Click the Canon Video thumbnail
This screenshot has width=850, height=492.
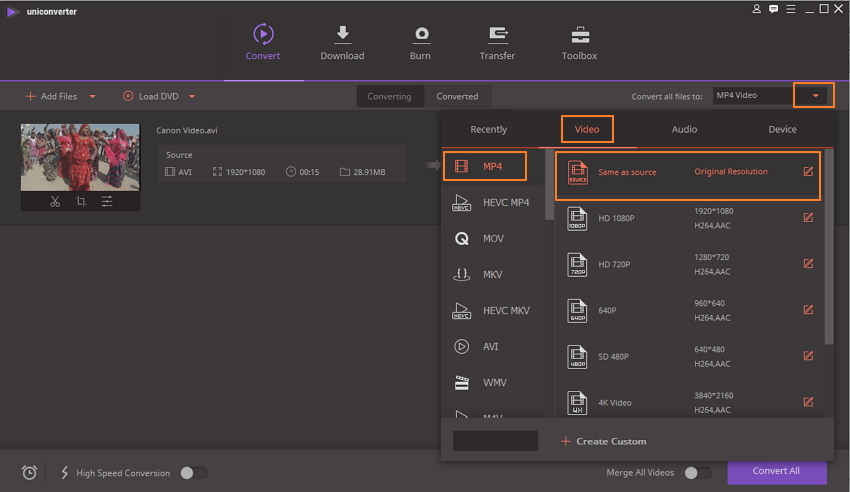(x=80, y=157)
